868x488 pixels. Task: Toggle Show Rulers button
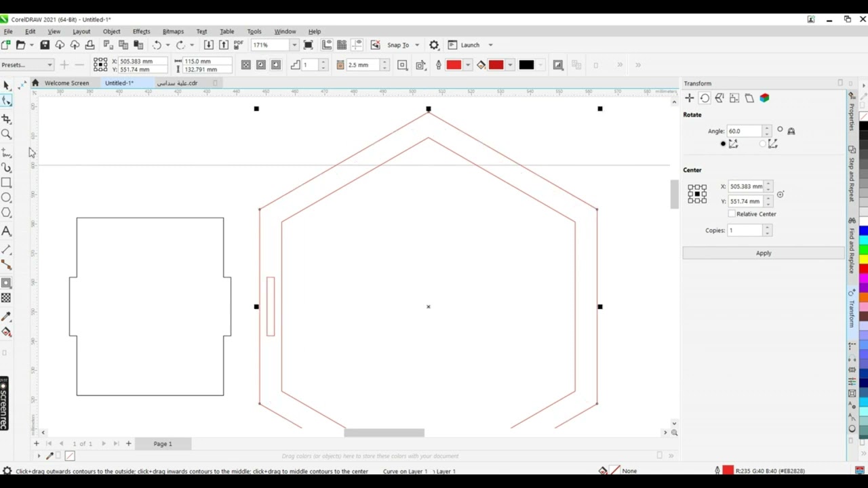[327, 45]
